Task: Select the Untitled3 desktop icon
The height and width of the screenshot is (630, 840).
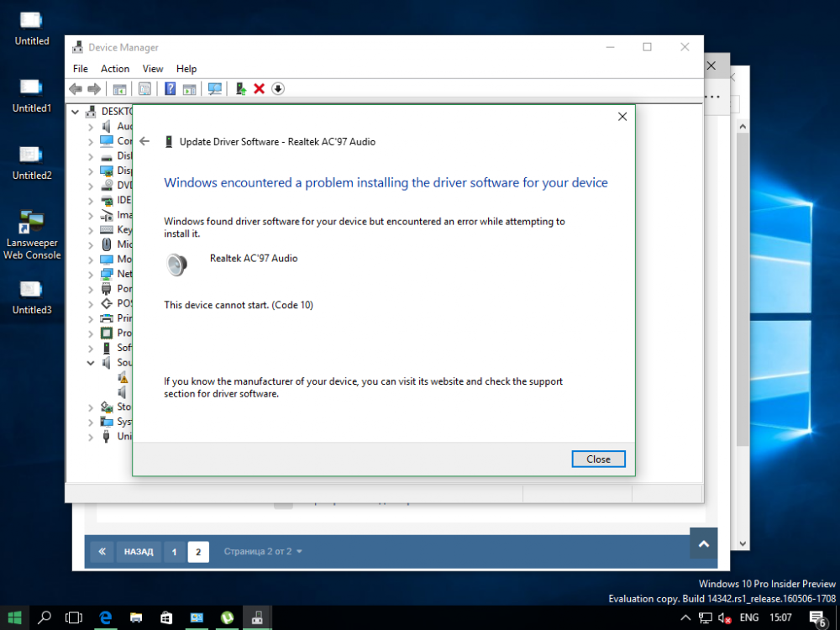Action: tap(32, 298)
